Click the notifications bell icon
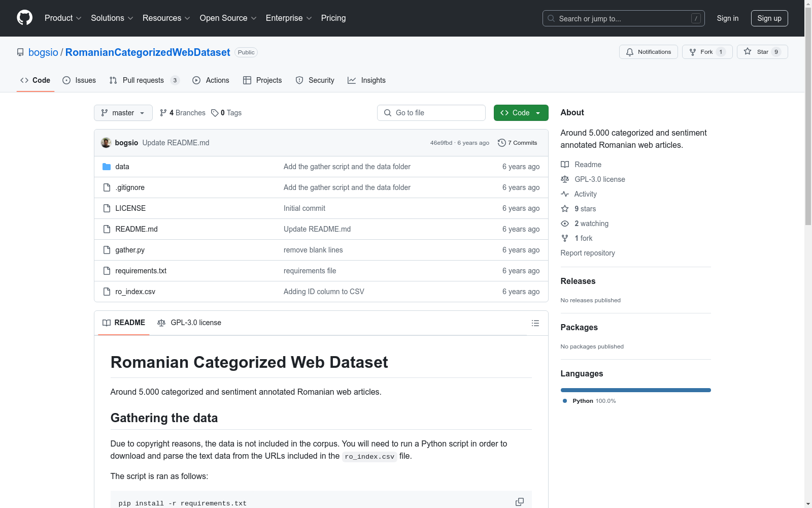 coord(630,52)
